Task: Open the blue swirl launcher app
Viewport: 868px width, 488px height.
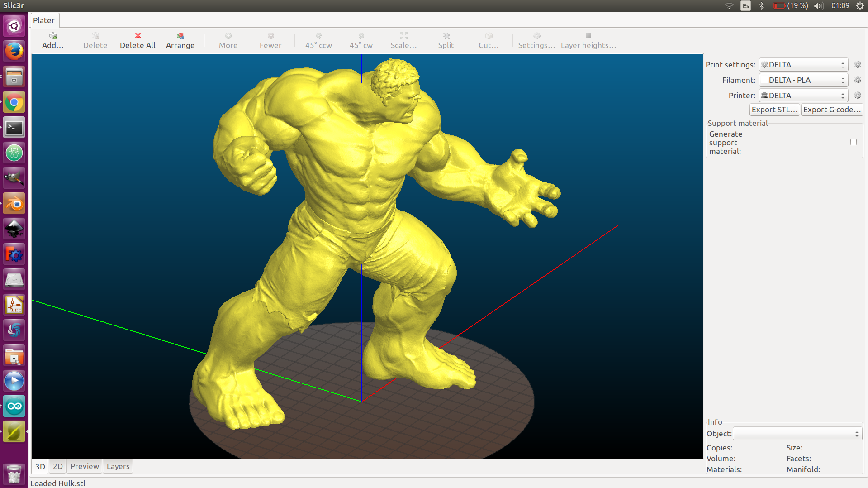Action: [x=14, y=330]
